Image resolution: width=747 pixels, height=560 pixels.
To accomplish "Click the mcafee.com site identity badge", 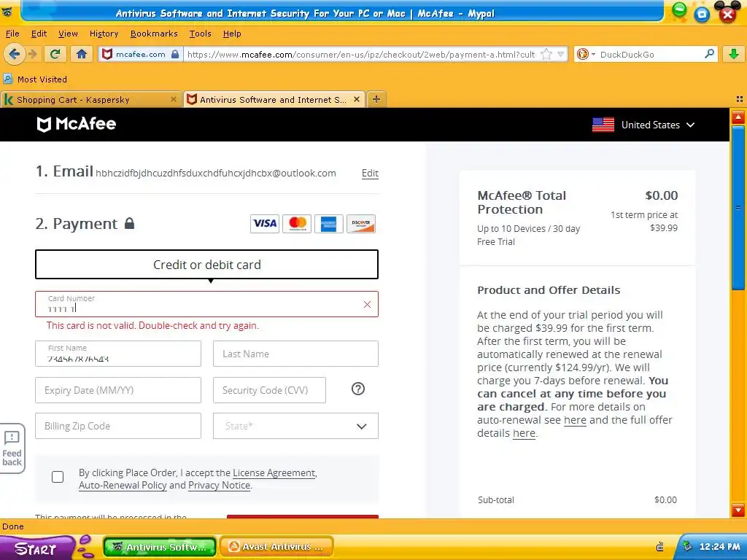I will (x=141, y=54).
